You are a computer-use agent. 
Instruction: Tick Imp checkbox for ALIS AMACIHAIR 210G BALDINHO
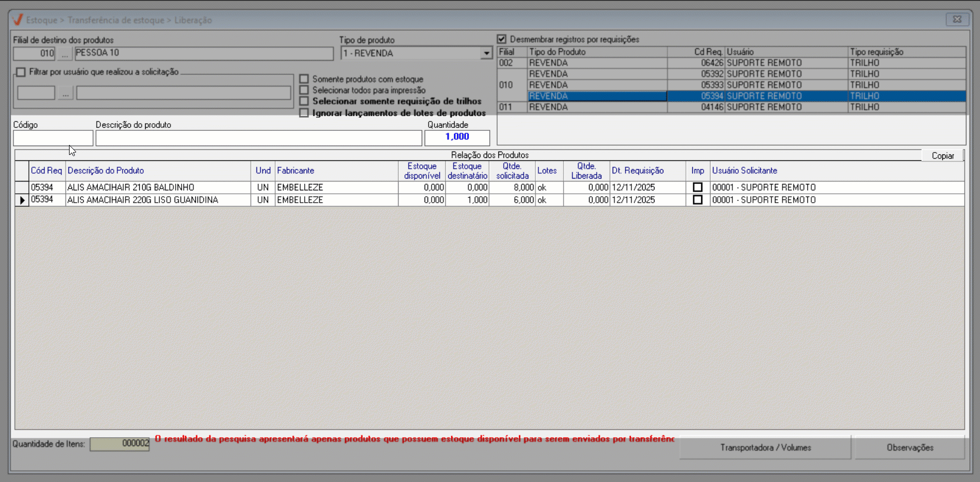point(698,187)
